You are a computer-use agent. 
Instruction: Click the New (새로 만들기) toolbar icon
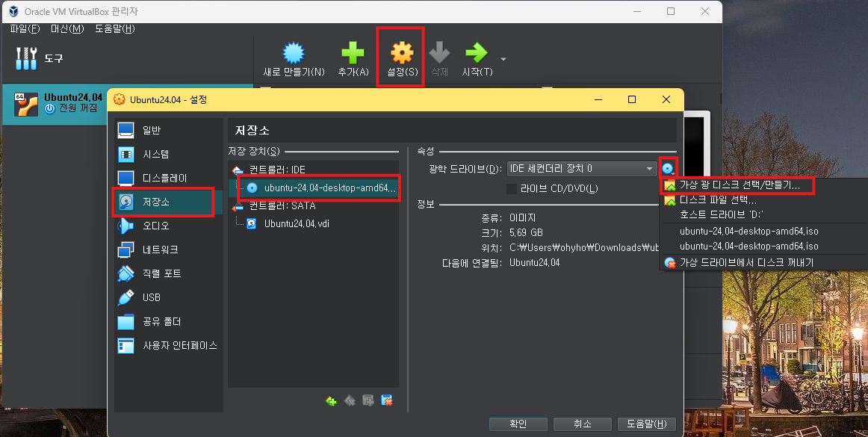(294, 54)
